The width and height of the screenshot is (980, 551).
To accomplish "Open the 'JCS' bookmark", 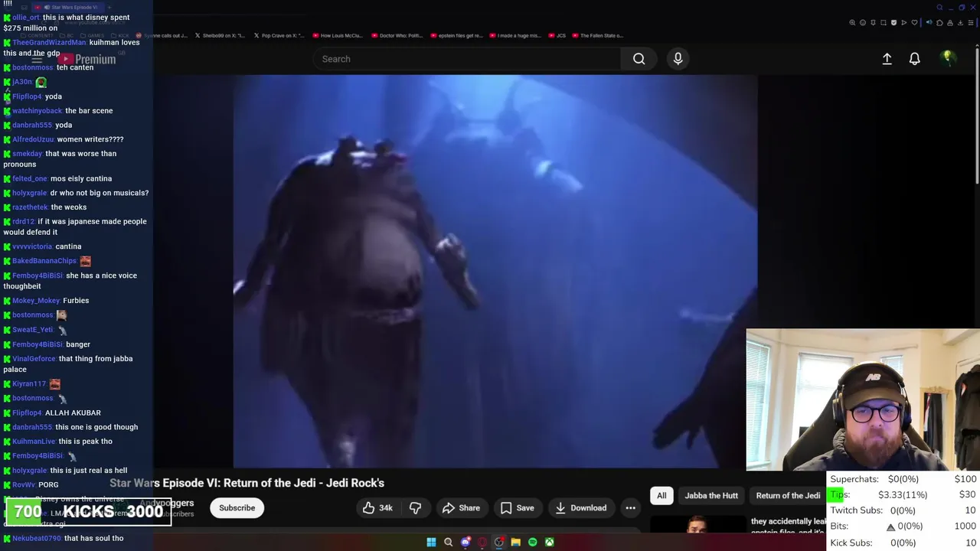I will (557, 35).
